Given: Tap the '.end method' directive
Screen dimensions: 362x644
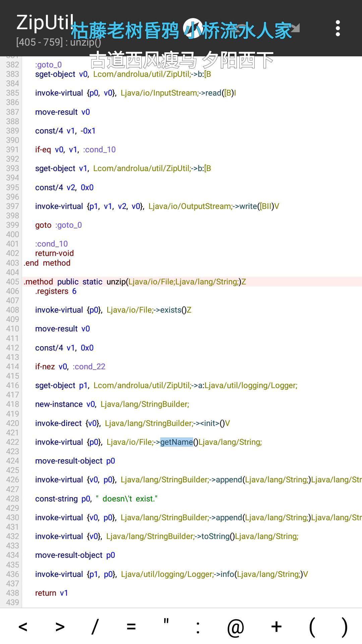Looking at the screenshot, I should 47,263.
